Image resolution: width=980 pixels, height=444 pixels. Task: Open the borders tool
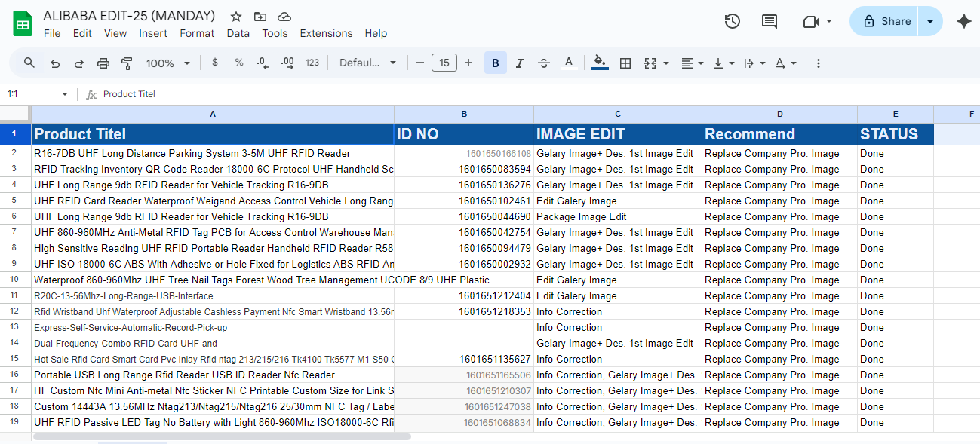tap(625, 63)
